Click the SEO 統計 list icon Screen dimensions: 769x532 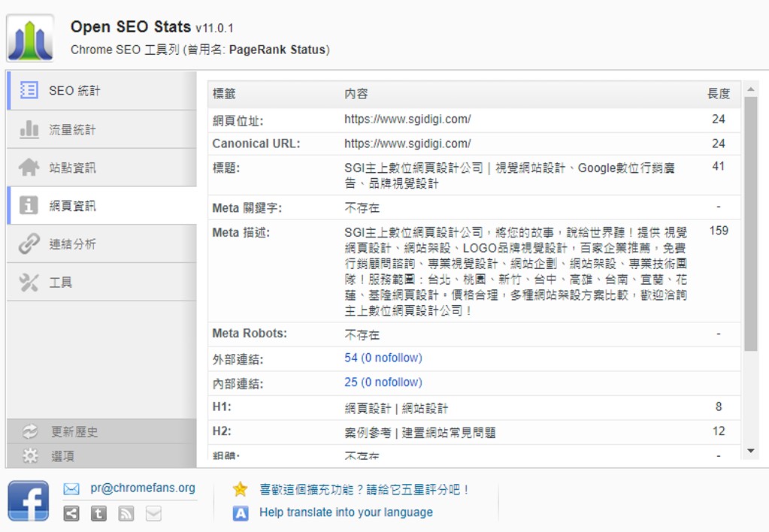point(29,90)
